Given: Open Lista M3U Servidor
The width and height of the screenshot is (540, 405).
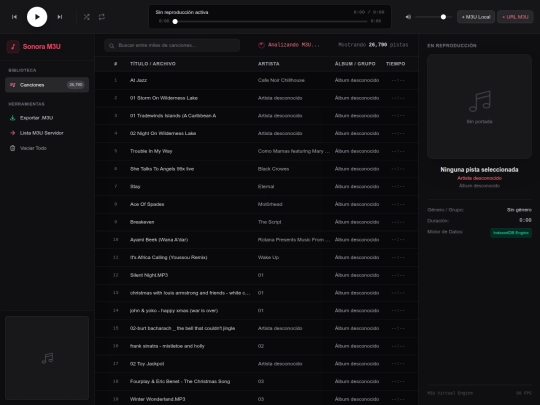Looking at the screenshot, I should click(47, 133).
